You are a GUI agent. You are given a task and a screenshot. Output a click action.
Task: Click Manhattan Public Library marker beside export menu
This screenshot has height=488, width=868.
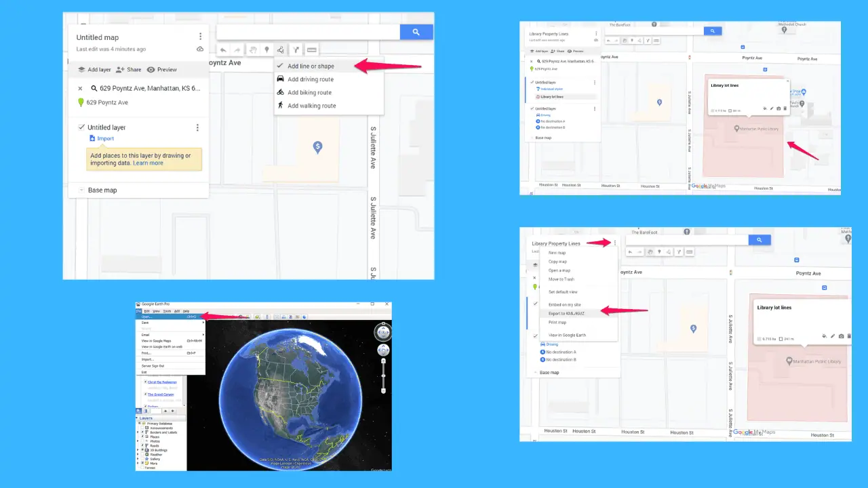point(789,361)
